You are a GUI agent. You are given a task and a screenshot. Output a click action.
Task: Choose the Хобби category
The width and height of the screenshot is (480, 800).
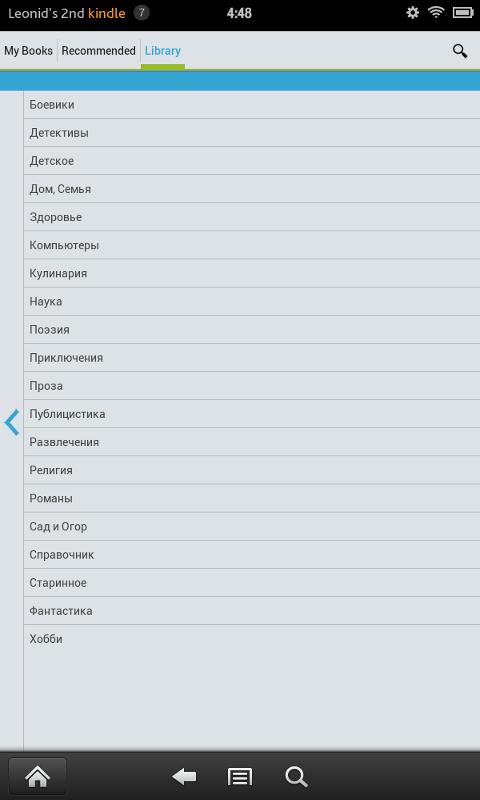pyautogui.click(x=251, y=639)
